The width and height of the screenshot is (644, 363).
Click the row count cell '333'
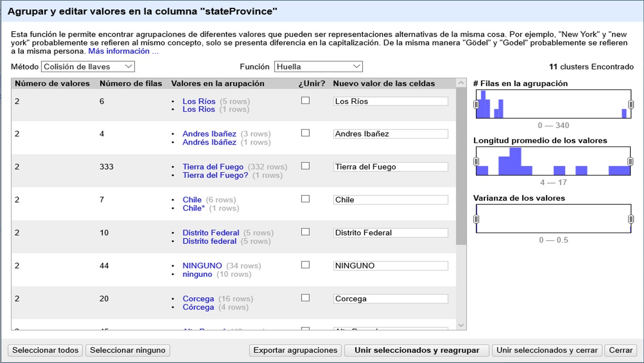tap(106, 167)
